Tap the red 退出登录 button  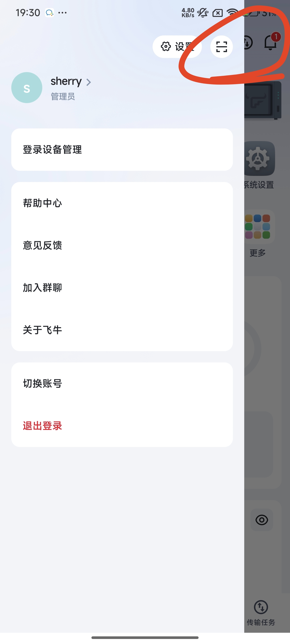[122, 426]
